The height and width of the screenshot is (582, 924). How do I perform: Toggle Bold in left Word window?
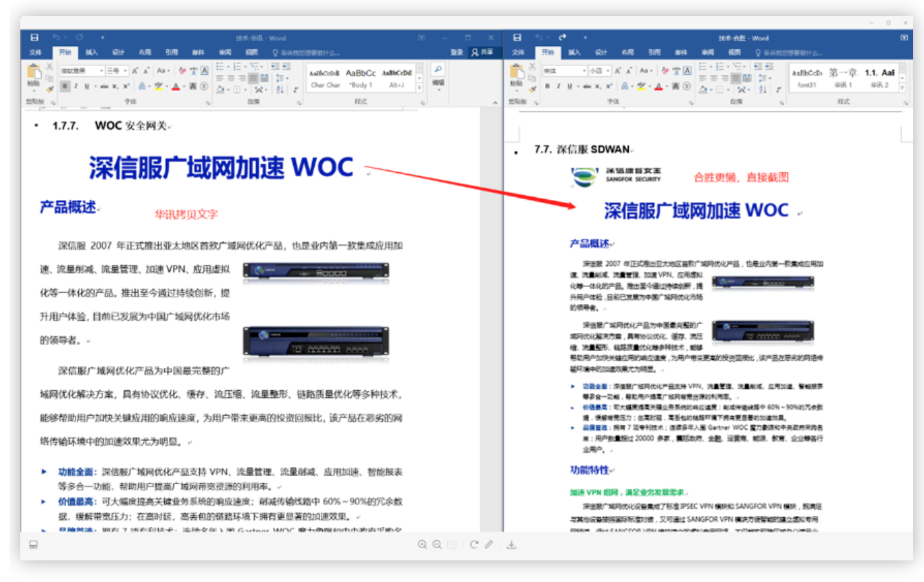pyautogui.click(x=65, y=86)
